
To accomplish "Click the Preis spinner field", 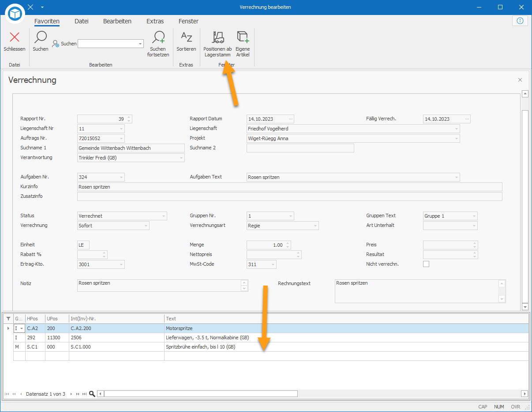I will (450, 245).
